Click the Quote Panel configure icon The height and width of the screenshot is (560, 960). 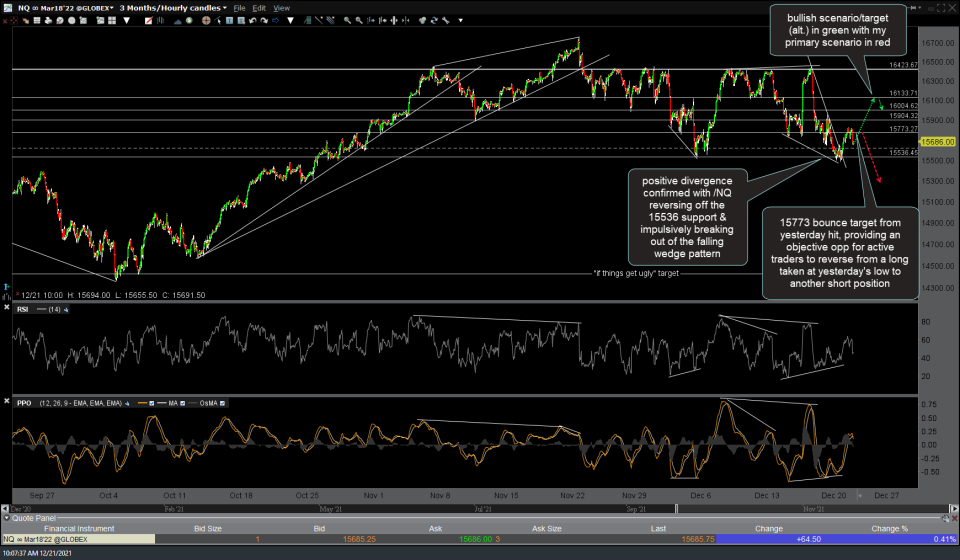tap(946, 518)
